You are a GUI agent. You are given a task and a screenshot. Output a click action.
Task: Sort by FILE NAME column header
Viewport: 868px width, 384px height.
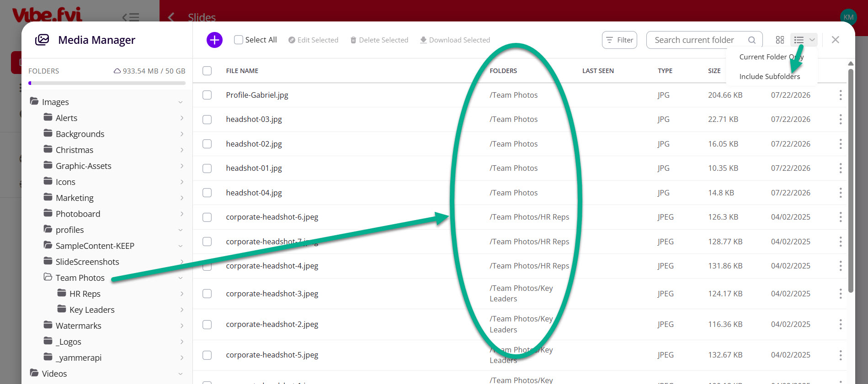242,71
